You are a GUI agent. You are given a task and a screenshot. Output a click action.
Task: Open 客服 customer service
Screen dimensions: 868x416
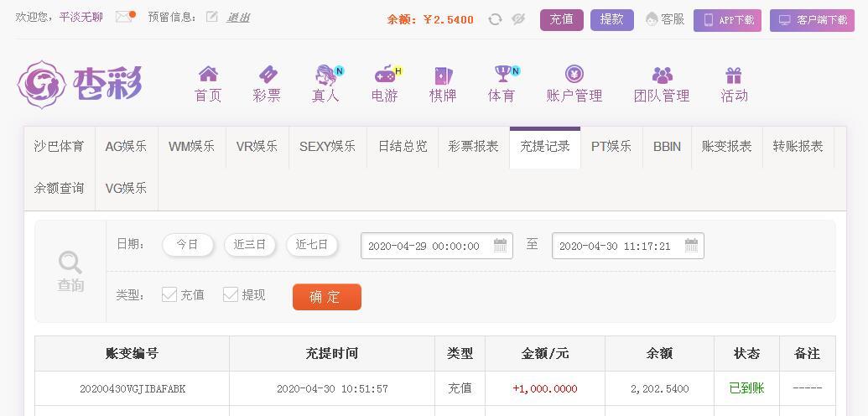pyautogui.click(x=665, y=19)
